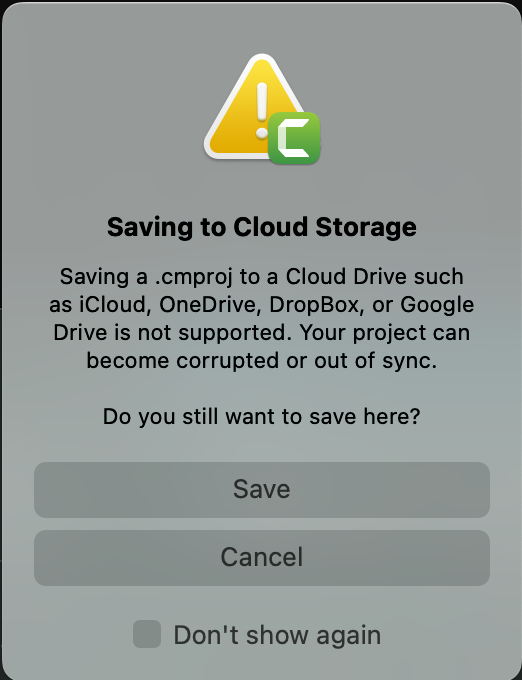Click the "become corrupted or out of sync" line
522x680 pixels.
pos(261,361)
